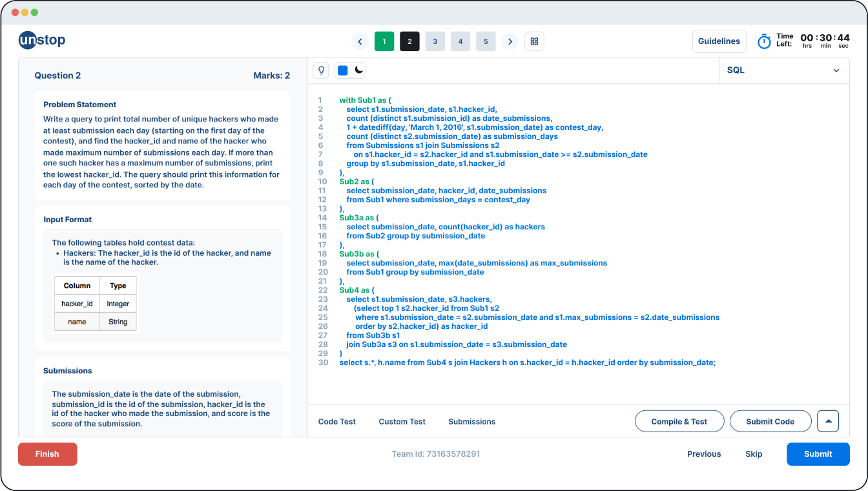Click the Submit Code button
The height and width of the screenshot is (491, 868).
coord(770,421)
